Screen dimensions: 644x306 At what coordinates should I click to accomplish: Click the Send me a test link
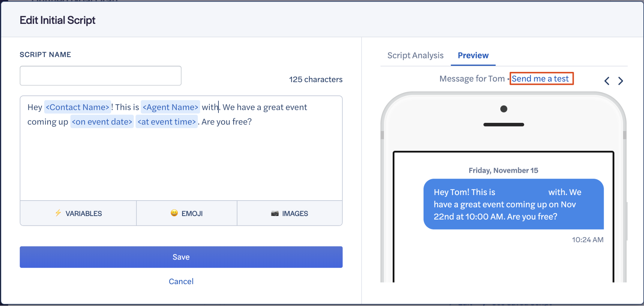[x=540, y=79]
